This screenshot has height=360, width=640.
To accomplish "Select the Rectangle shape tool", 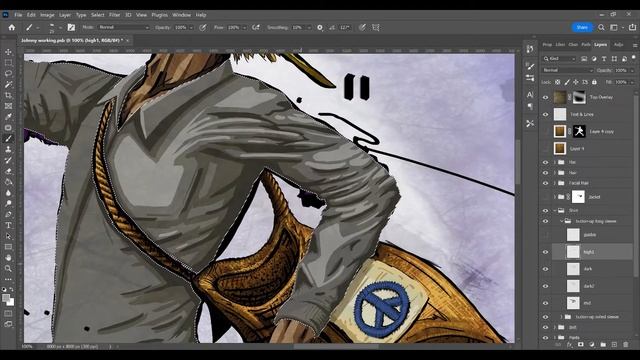I will 8,247.
